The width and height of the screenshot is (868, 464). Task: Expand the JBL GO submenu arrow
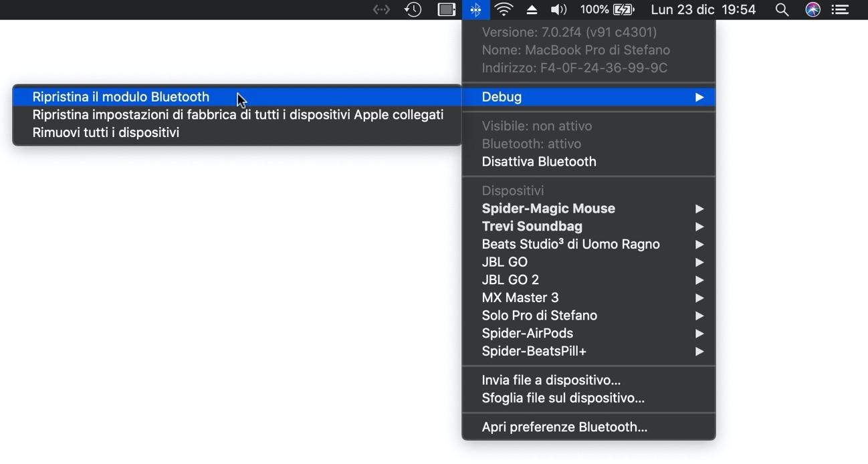pos(699,262)
